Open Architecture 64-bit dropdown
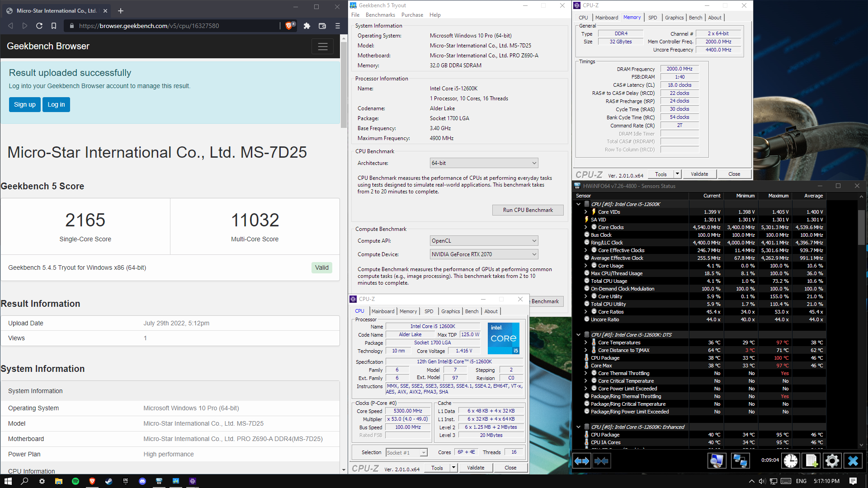868x488 pixels. [484, 163]
